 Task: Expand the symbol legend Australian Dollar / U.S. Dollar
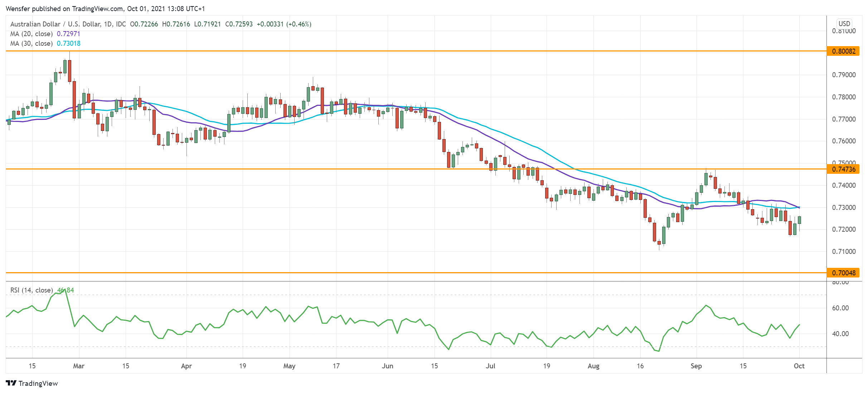[50, 24]
